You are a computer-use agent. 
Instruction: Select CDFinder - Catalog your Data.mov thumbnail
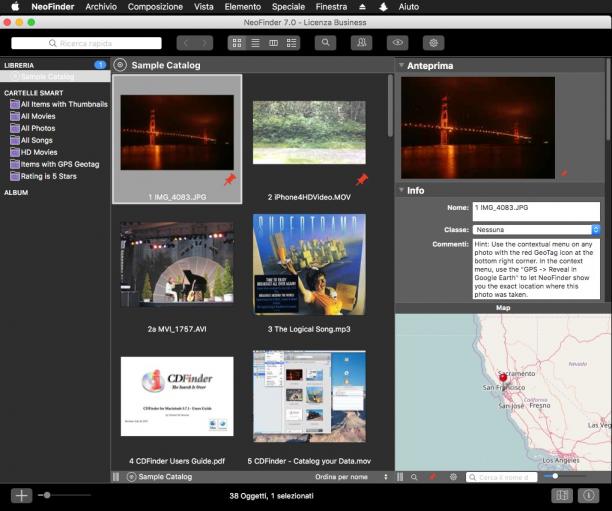point(309,396)
